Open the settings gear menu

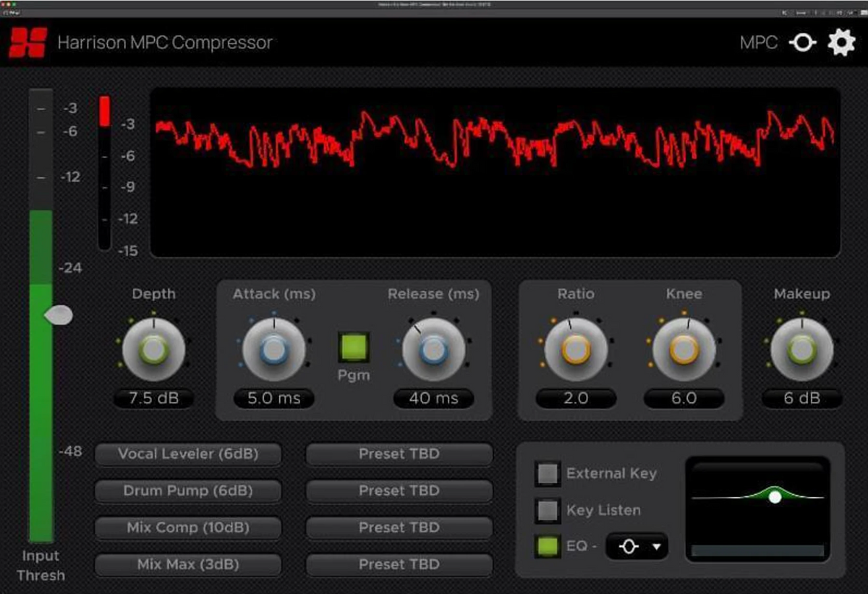841,42
